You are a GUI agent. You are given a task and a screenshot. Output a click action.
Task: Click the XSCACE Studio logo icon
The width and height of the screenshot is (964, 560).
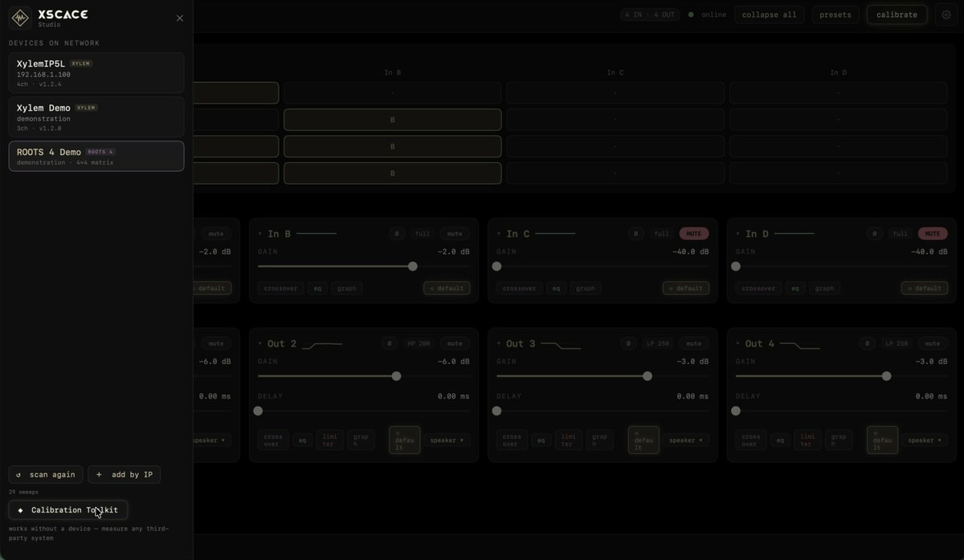coord(20,18)
